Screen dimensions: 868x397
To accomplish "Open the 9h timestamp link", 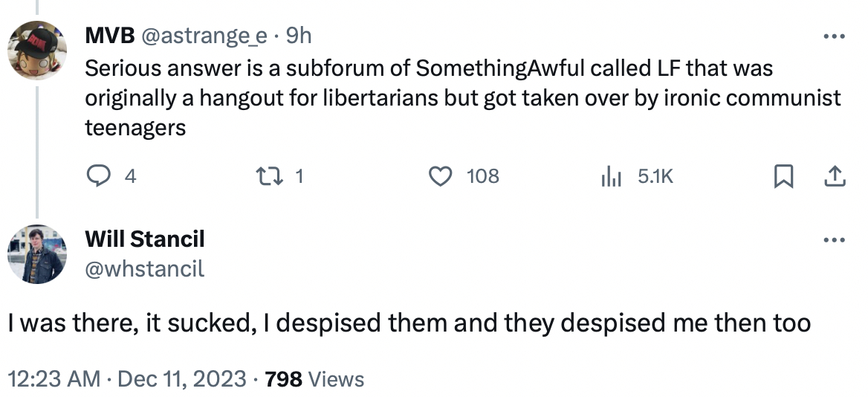I will (299, 35).
